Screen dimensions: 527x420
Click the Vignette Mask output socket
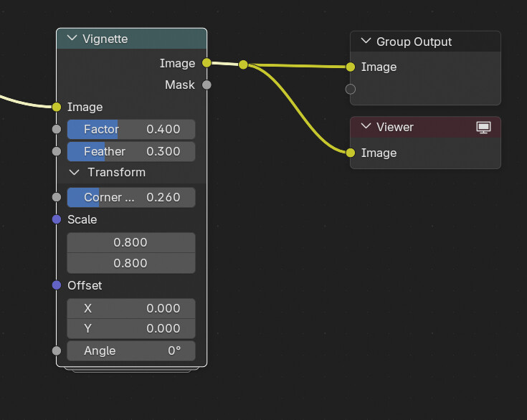tap(206, 85)
